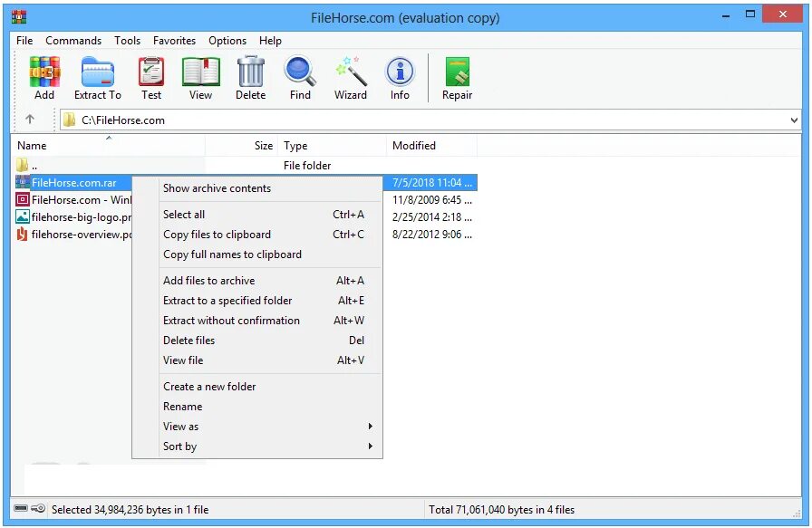Click the Test archive icon

(151, 78)
